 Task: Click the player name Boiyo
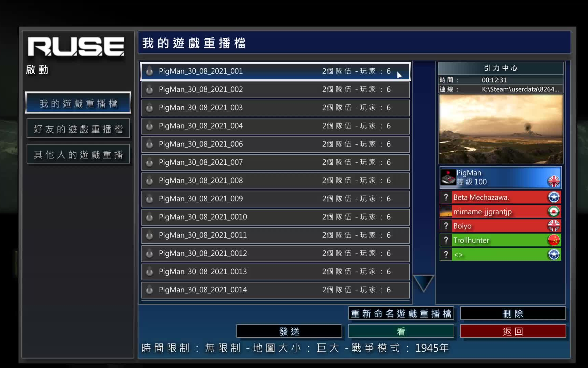(x=462, y=226)
